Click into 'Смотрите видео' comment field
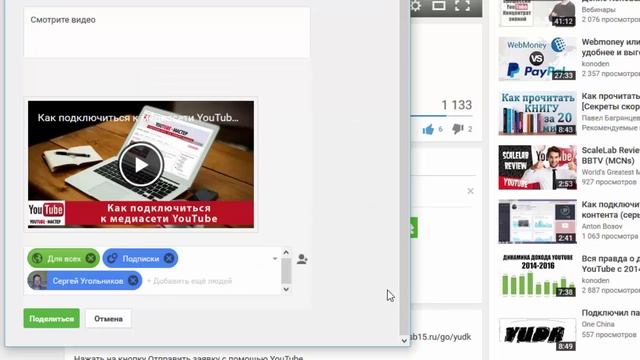This screenshot has height=360, width=640. (x=167, y=32)
